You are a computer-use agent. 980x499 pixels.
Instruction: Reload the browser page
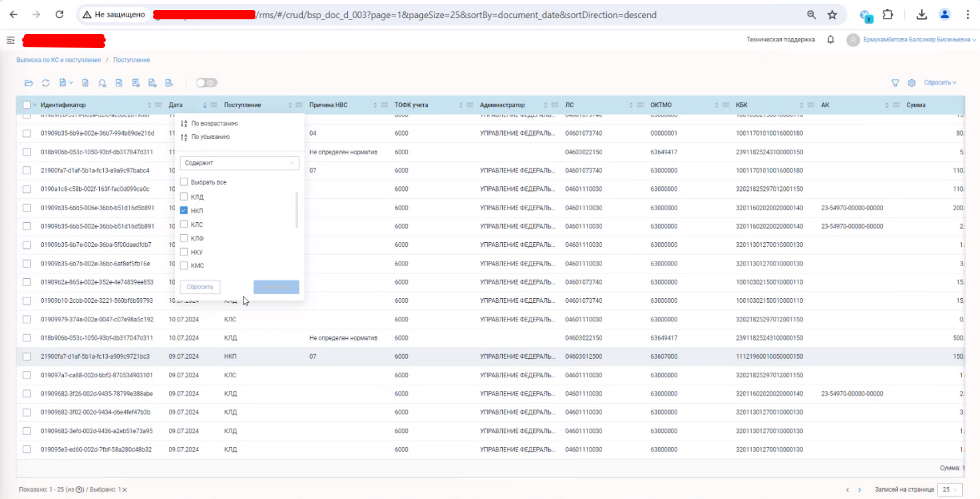click(x=59, y=15)
